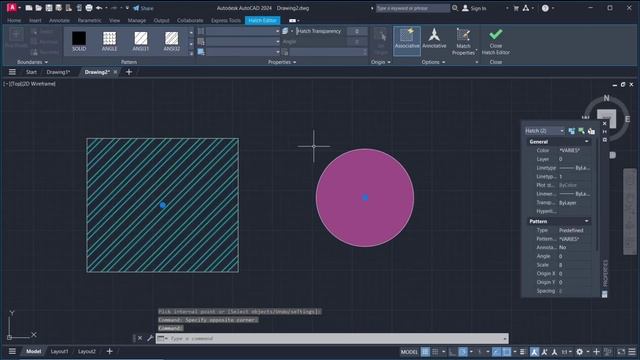640x360 pixels.
Task: Click the viewport label Top 2D Wireframe
Action: coord(30,84)
